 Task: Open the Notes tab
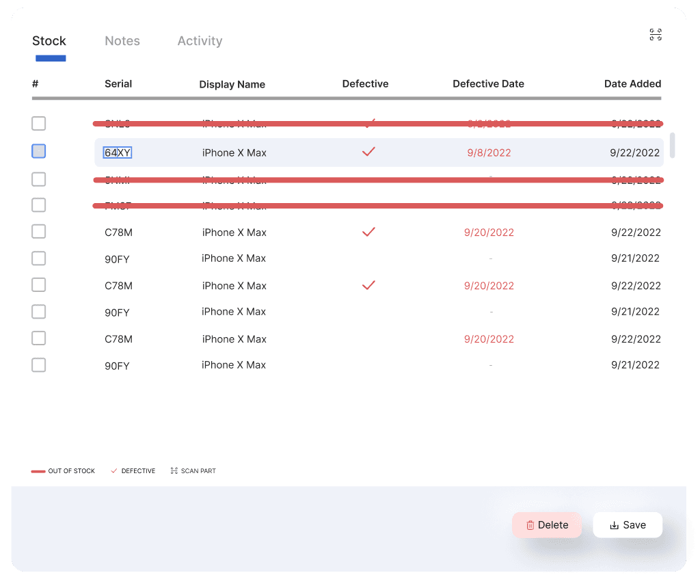[122, 41]
